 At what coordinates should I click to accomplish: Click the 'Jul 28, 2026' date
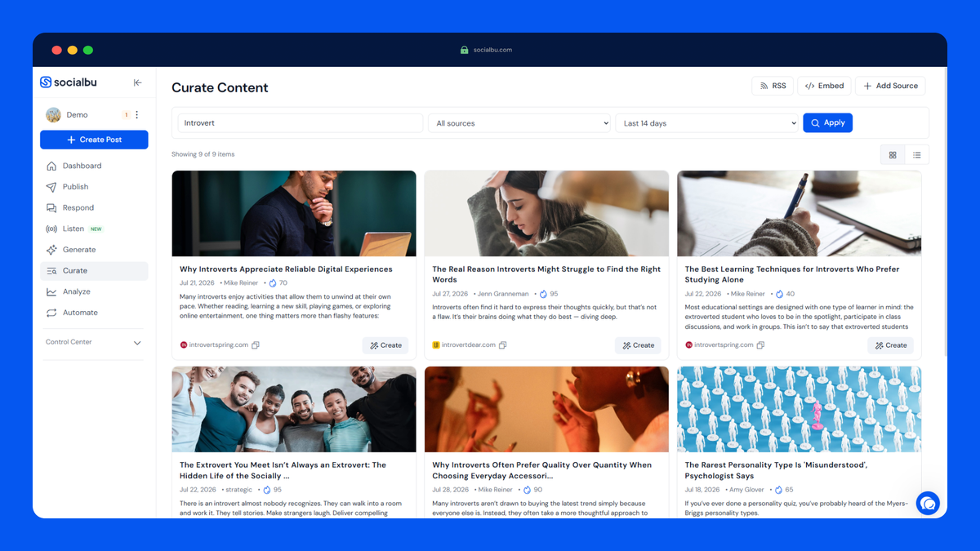click(451, 490)
